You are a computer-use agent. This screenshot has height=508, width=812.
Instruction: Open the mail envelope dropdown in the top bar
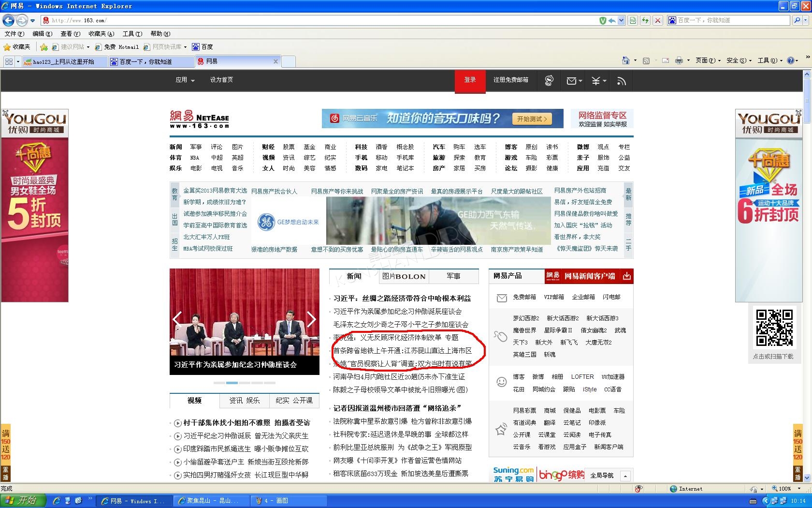click(574, 81)
